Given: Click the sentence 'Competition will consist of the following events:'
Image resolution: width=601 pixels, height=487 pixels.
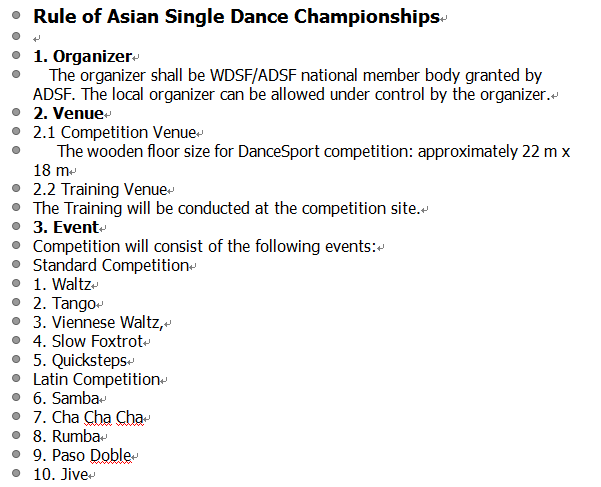Looking at the screenshot, I should click(x=205, y=247).
